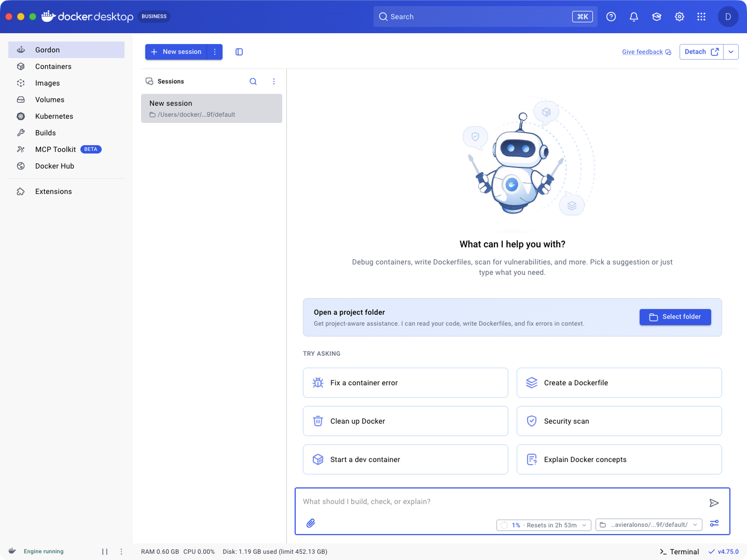Open the New session options menu

(215, 52)
